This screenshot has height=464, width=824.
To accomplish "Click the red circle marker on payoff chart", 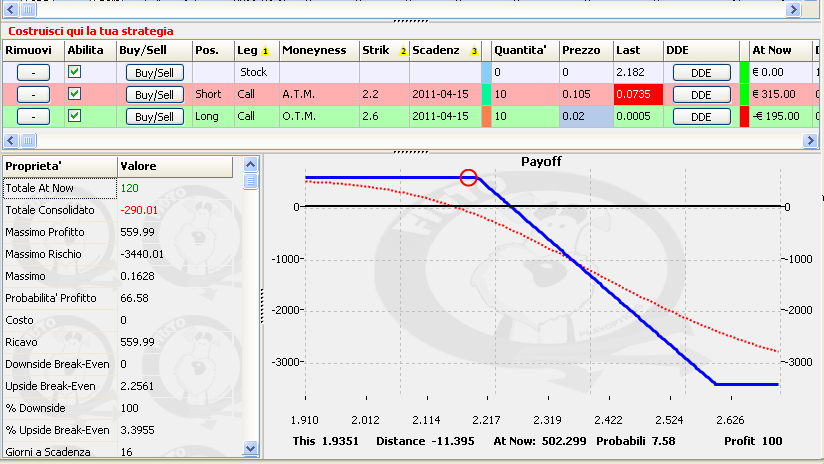I will (x=468, y=178).
